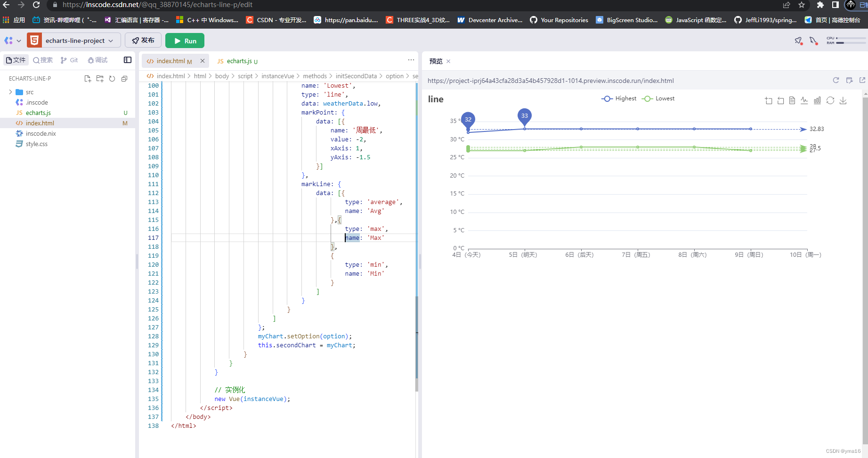Open the echarts-line-project dropdown
The width and height of the screenshot is (868, 458).
pos(74,41)
